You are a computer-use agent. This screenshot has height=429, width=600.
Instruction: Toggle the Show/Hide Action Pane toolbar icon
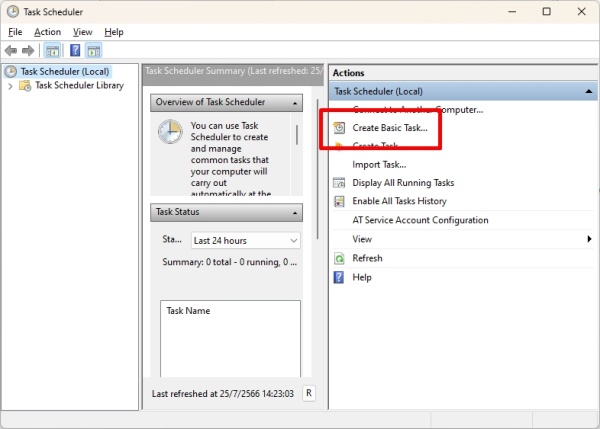94,51
